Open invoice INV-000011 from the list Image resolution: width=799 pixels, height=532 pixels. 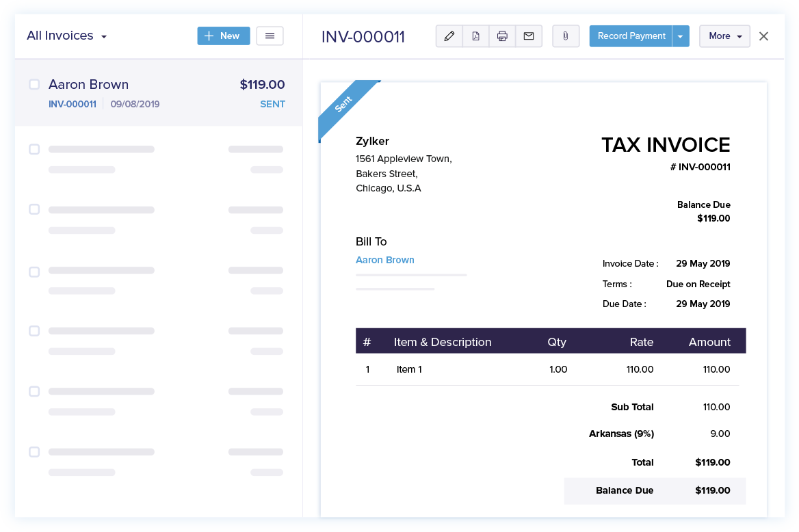tap(72, 104)
